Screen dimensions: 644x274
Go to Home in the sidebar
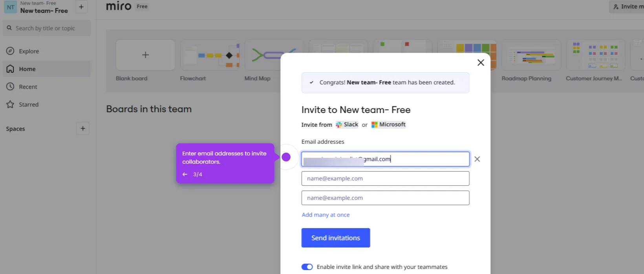pos(47,69)
